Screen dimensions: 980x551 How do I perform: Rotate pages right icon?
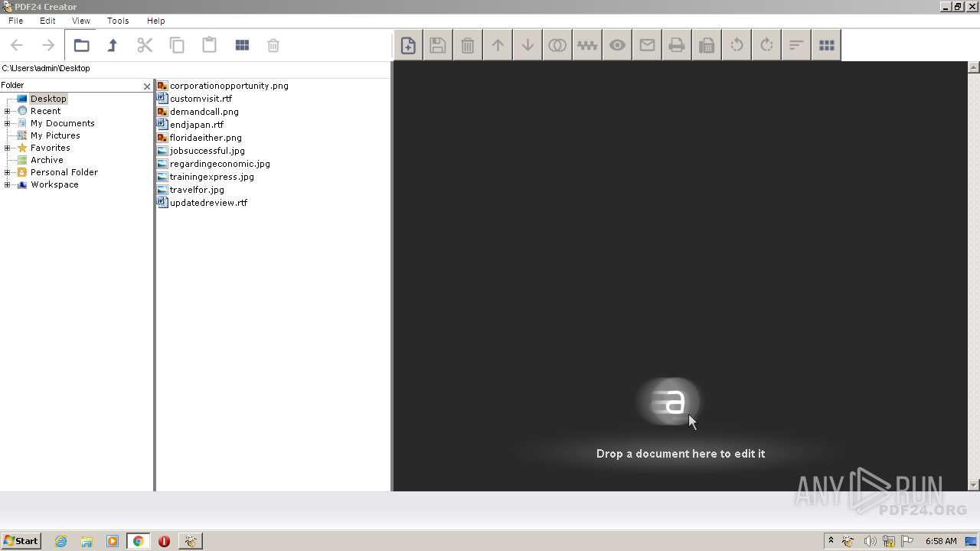(x=766, y=45)
